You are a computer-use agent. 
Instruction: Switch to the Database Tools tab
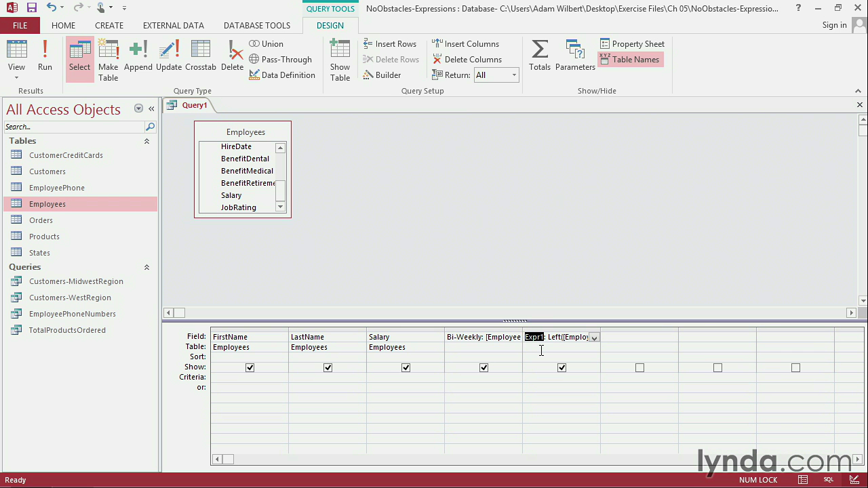[256, 25]
